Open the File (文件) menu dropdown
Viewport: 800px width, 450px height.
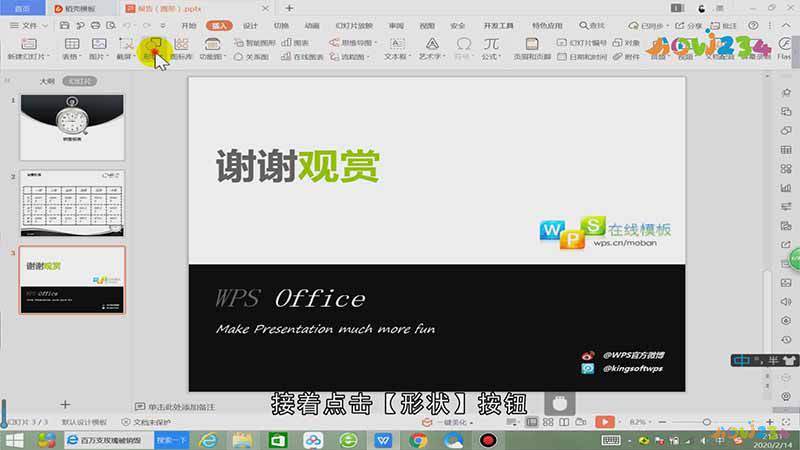click(29, 25)
